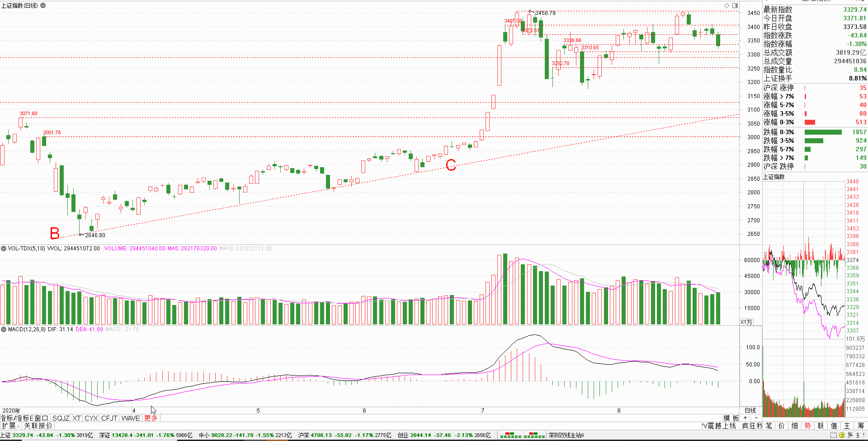Toggle the side panel icon at chart top-right
The width and height of the screenshot is (868, 441).
735,5
